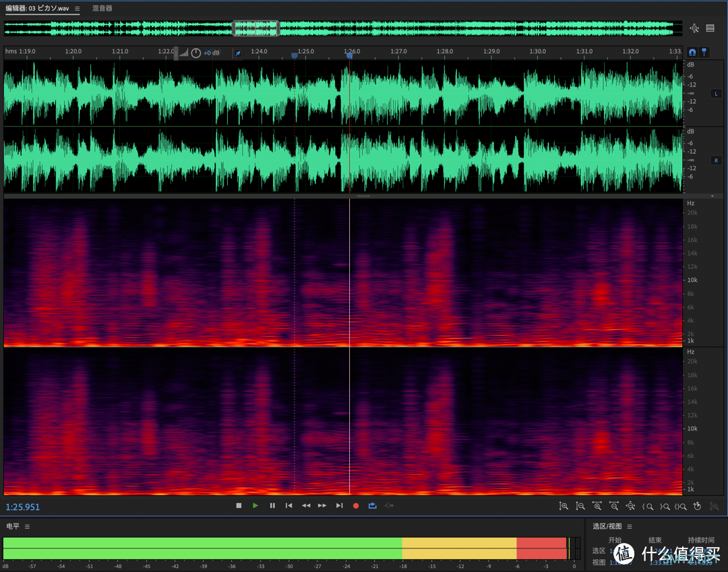Click the HUD volume knob

pyautogui.click(x=196, y=53)
